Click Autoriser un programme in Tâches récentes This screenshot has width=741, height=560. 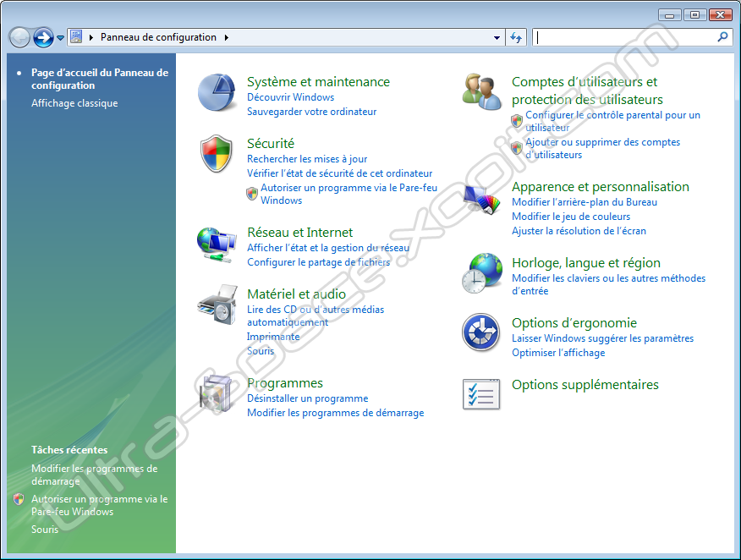pos(100,505)
